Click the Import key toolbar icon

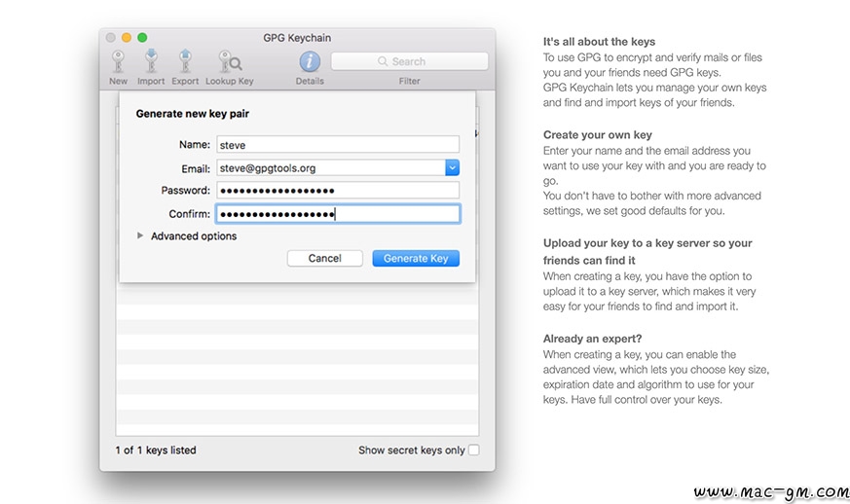point(151,60)
